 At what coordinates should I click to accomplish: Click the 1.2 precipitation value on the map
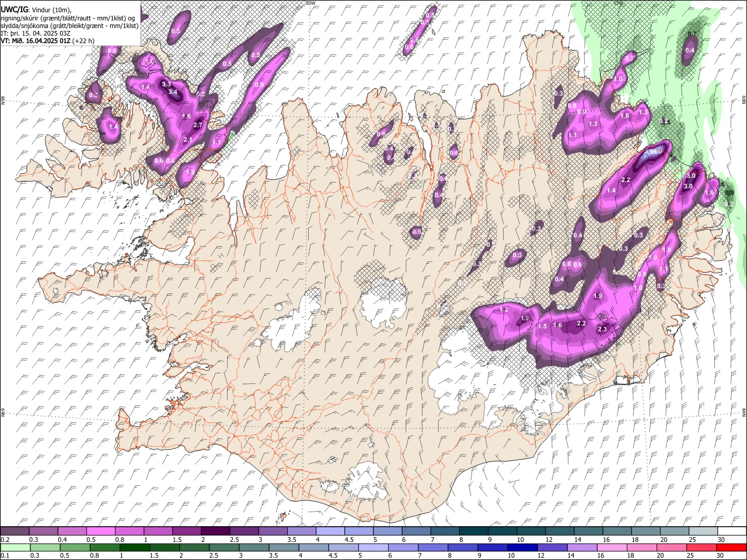[505, 309]
